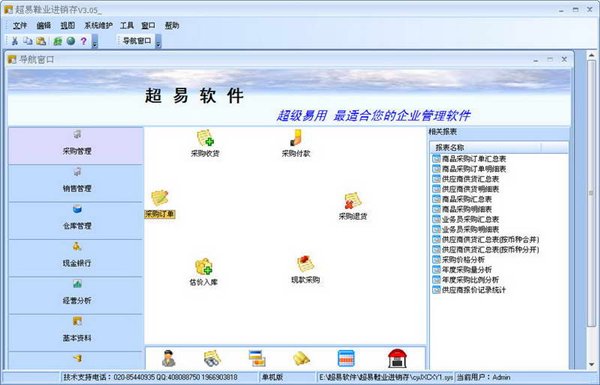Click the green toolbar icon before the globe

58,41
